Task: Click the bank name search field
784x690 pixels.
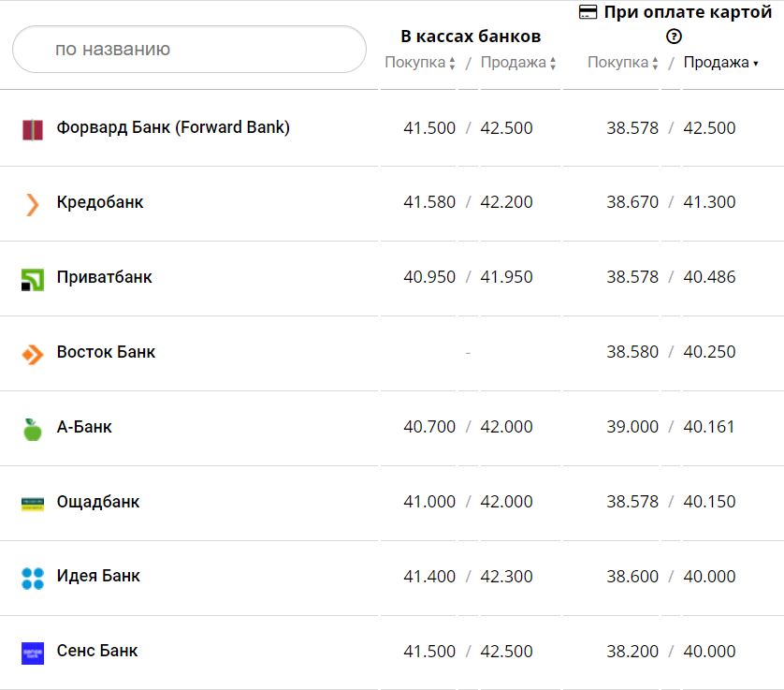Action: click(x=189, y=49)
